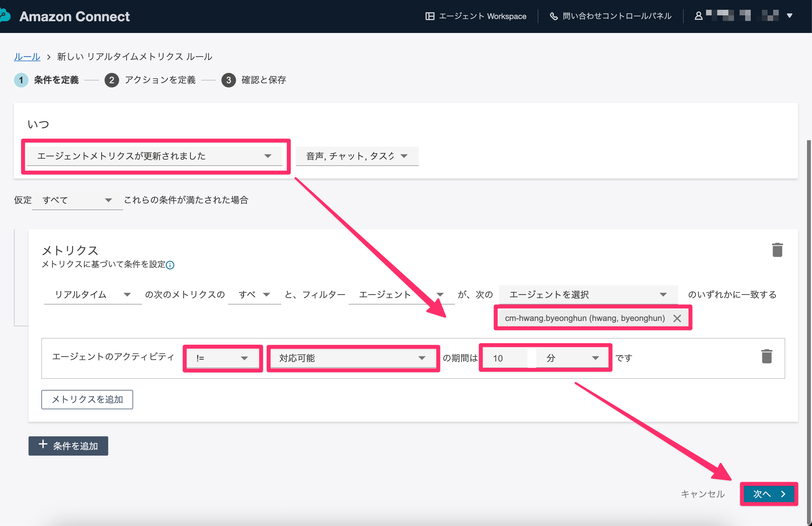The width and height of the screenshot is (812, 526).
Task: Click the info icon beside メトリクスに基づいて条件を設定
Action: pyautogui.click(x=170, y=265)
